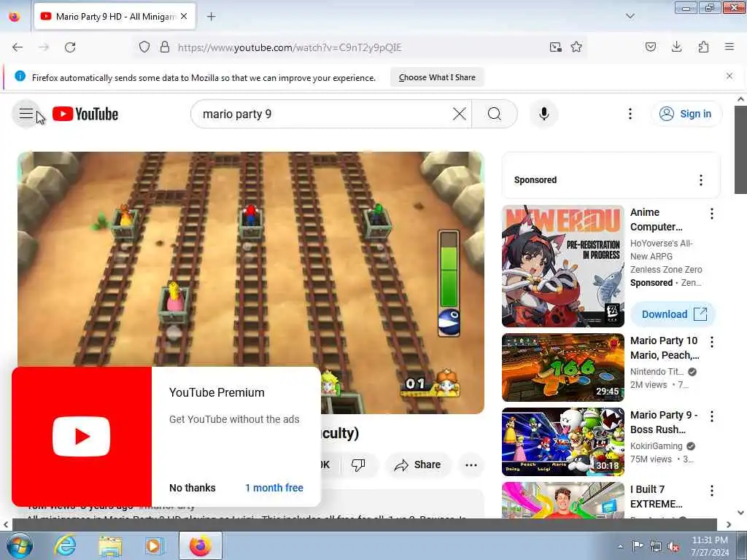Open Windows Explorer from taskbar

(110, 545)
